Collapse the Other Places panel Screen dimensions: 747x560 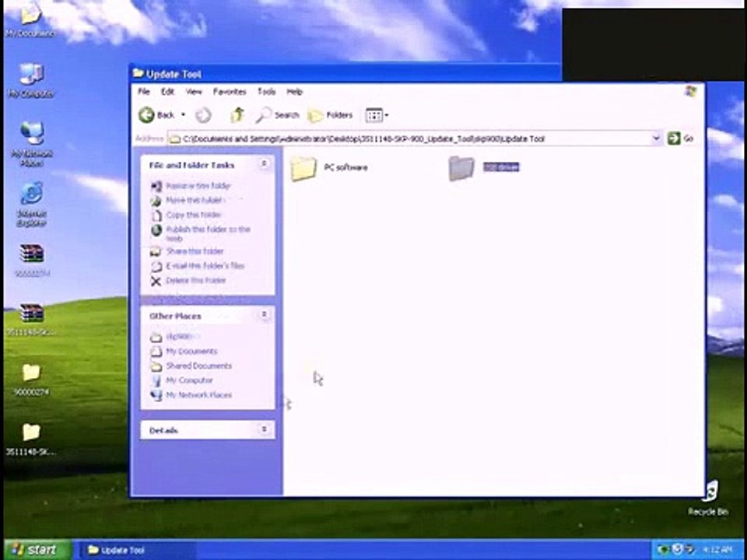pos(264,314)
